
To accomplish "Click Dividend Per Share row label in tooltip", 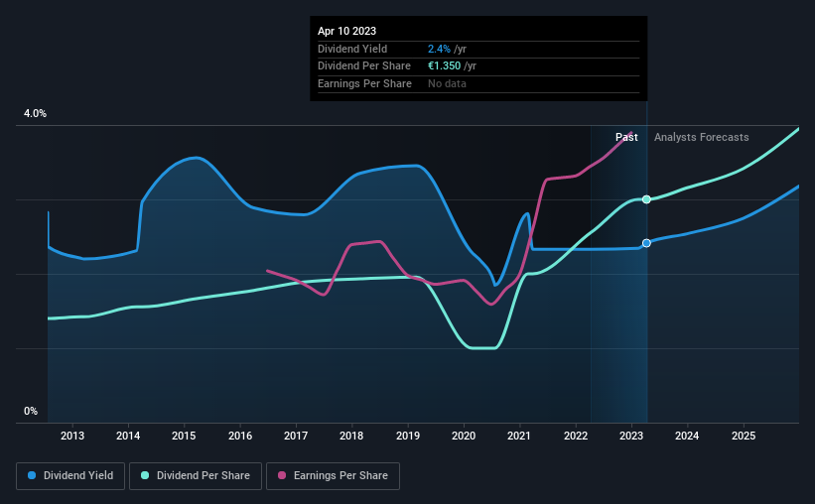I will pos(364,66).
